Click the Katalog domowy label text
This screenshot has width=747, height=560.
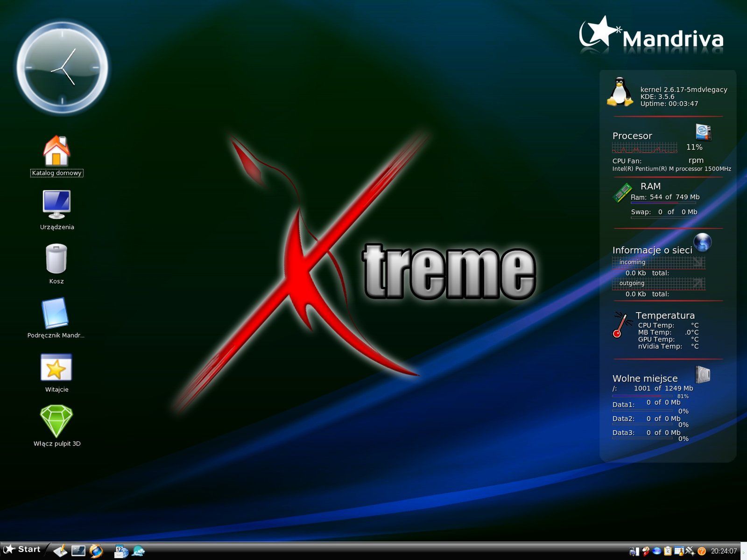point(56,173)
